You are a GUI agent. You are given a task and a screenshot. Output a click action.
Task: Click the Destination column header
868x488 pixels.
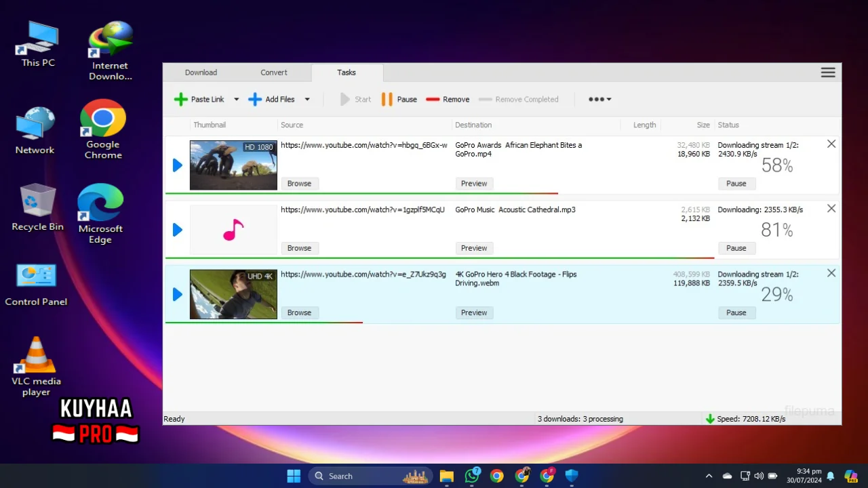pyautogui.click(x=473, y=125)
